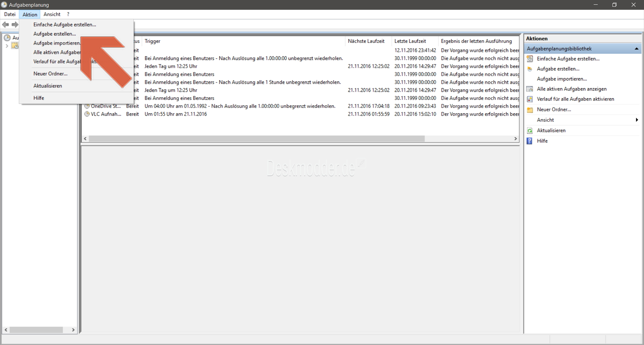Open the Ansicht menu in menu bar
644x345 pixels.
pos(52,14)
